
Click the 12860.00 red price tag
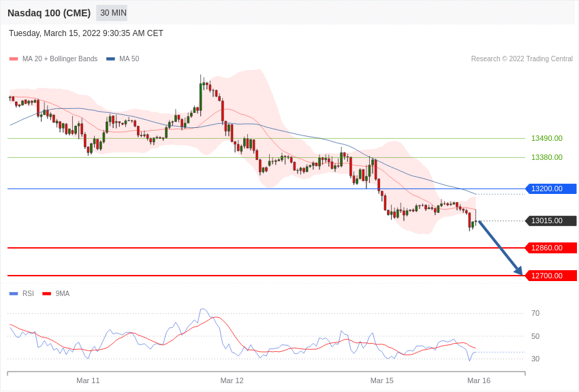[550, 248]
